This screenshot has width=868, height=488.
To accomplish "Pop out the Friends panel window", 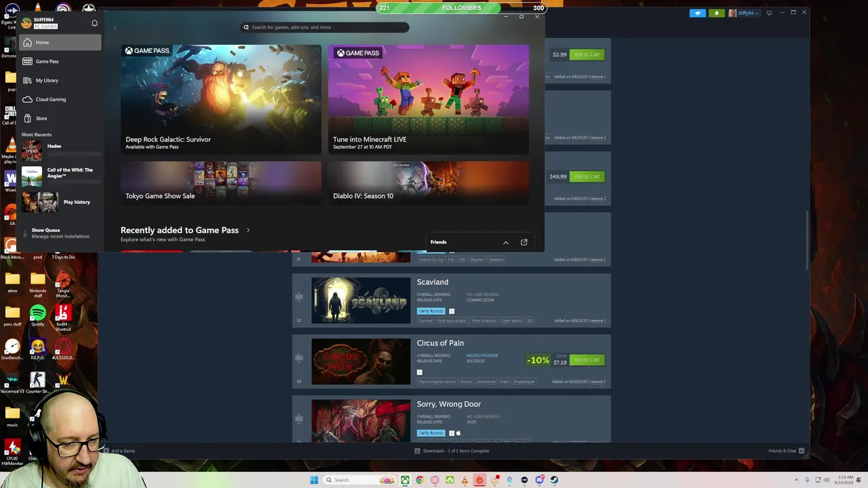I will pos(524,242).
